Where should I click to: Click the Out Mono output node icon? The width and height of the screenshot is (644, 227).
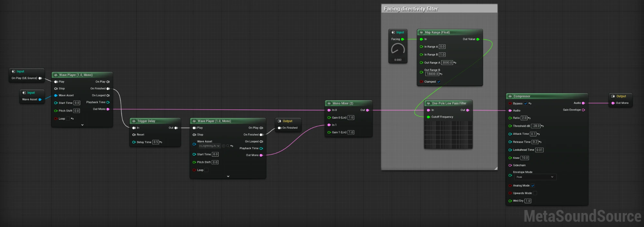(613, 96)
